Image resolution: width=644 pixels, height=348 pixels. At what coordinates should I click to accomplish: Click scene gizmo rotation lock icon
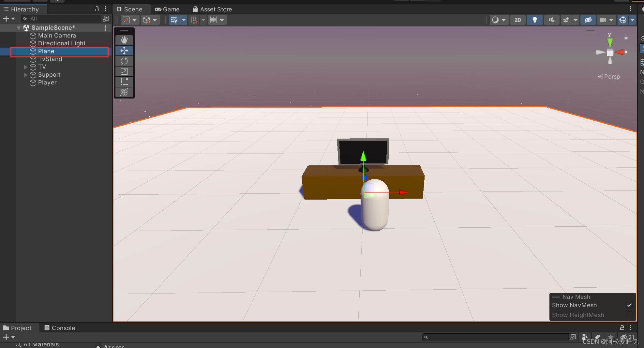626,38
